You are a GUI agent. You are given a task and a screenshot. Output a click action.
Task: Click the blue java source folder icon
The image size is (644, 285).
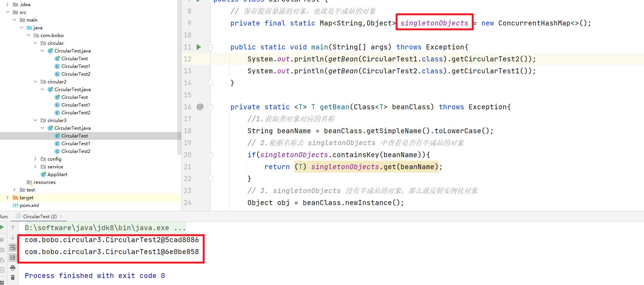tap(29, 28)
